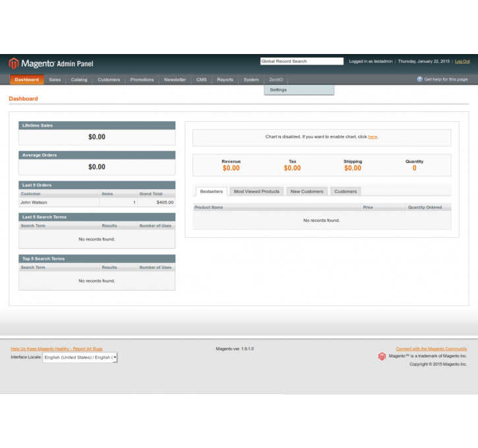Screen dimensions: 478x448
Task: Focus the Global Record Search field
Action: pos(302,61)
